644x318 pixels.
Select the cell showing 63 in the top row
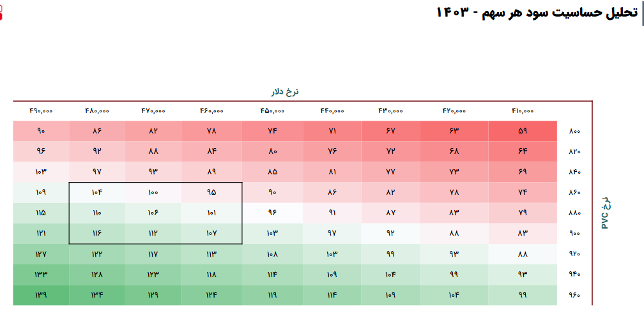[x=454, y=132]
